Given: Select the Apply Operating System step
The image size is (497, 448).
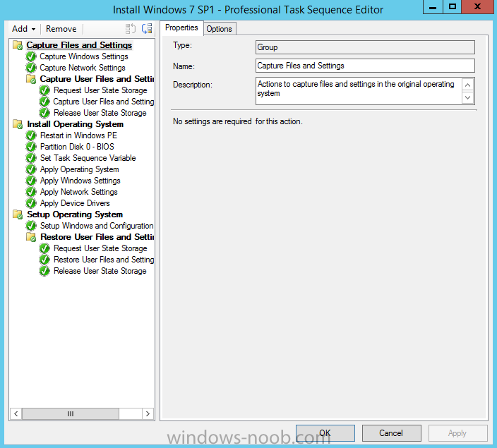Looking at the screenshot, I should click(80, 169).
